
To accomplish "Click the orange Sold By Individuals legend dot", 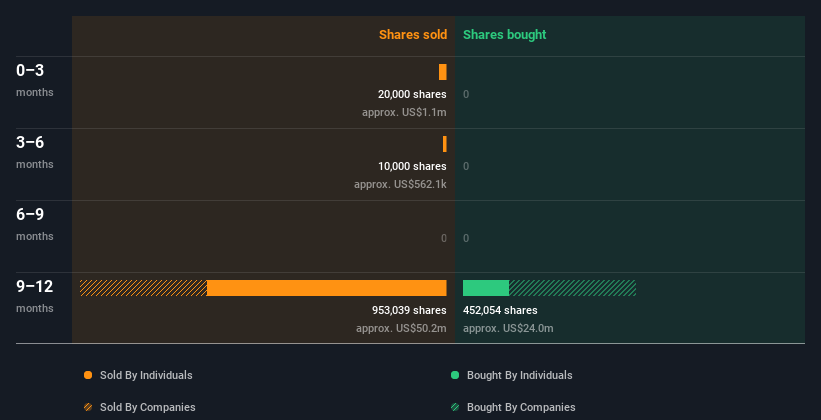I will [88, 375].
